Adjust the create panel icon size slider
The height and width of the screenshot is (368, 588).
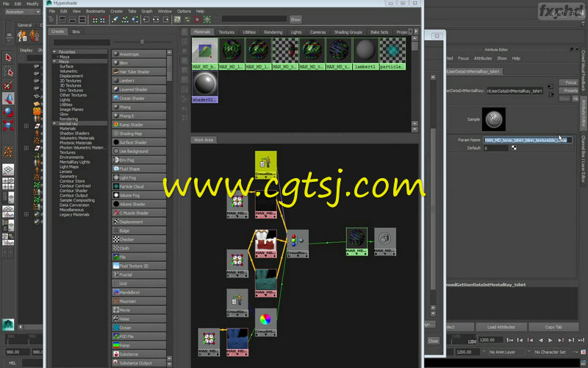[142, 42]
